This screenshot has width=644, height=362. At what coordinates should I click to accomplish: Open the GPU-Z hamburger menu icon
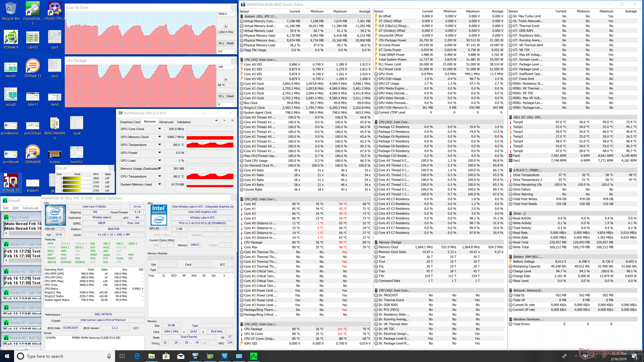point(232,121)
